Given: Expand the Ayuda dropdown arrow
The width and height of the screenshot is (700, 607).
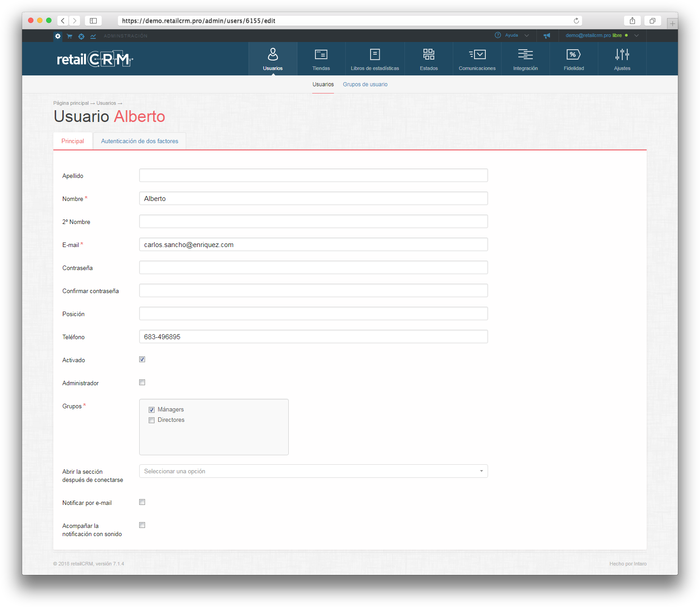Looking at the screenshot, I should tap(527, 35).
